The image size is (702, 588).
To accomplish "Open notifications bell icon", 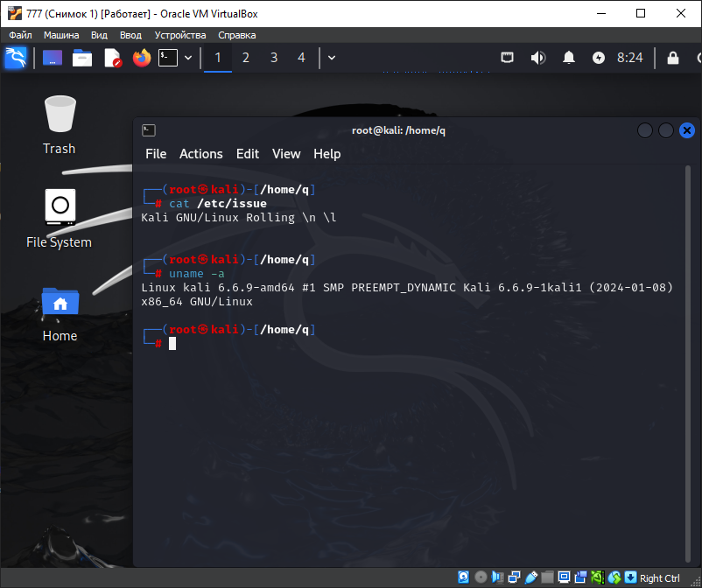I will pyautogui.click(x=569, y=58).
